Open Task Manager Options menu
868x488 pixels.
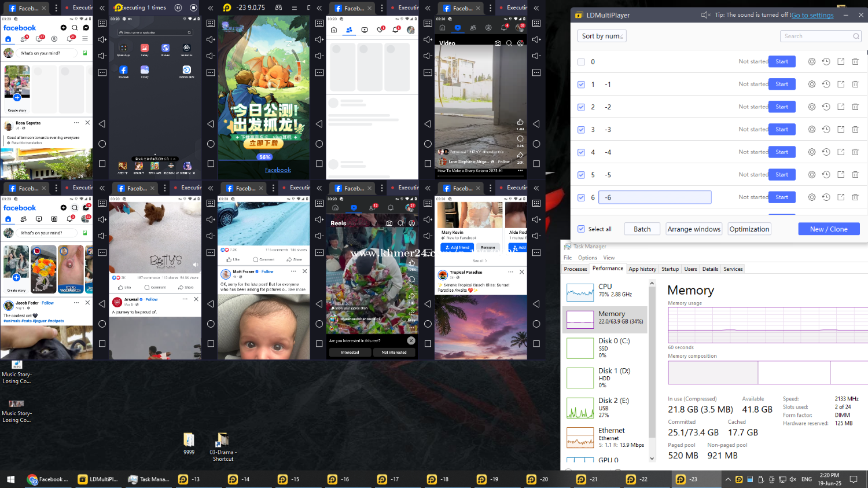pos(587,258)
